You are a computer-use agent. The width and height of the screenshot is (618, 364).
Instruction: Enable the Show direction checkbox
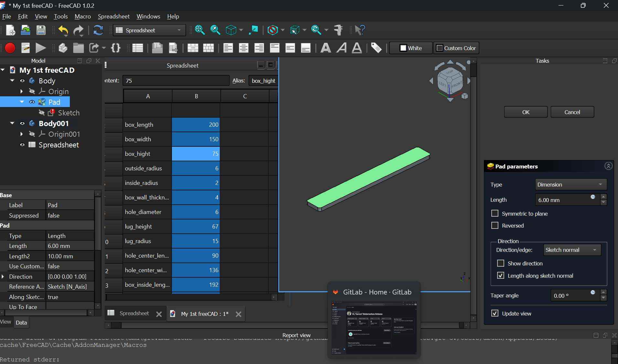(x=500, y=263)
